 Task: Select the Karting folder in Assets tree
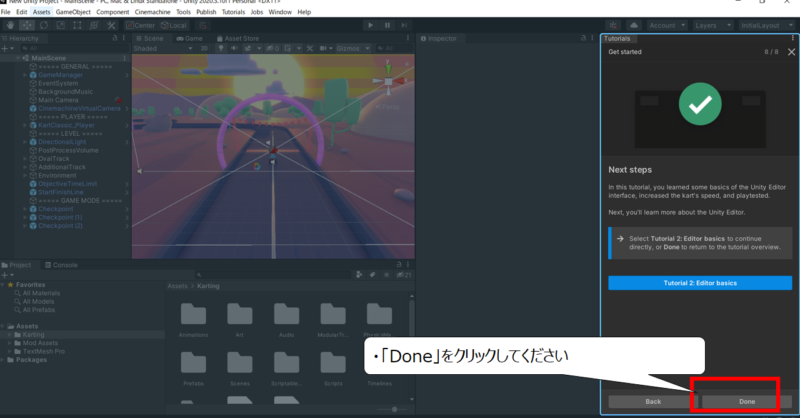pos(33,334)
